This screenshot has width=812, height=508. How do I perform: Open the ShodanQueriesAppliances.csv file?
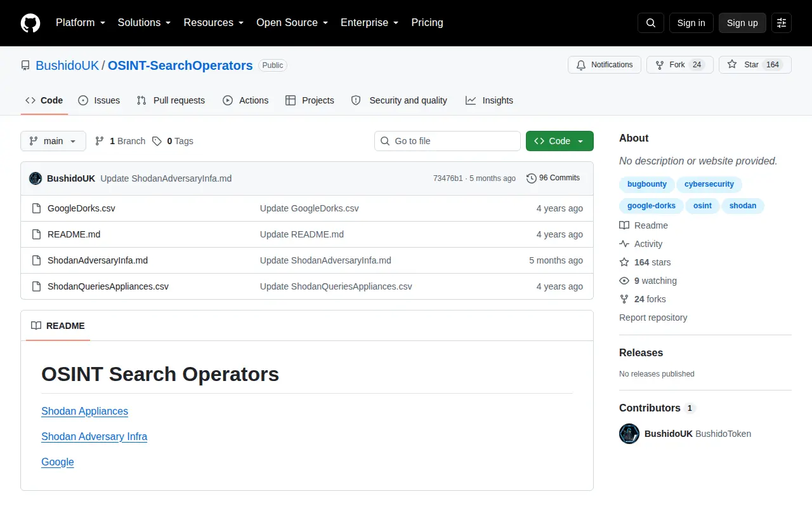pyautogui.click(x=108, y=286)
